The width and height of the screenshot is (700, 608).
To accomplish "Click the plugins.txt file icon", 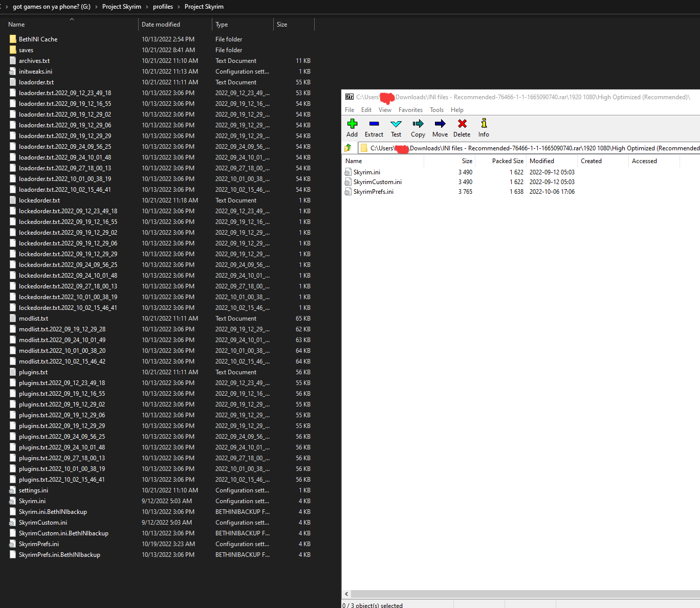I will pos(13,372).
